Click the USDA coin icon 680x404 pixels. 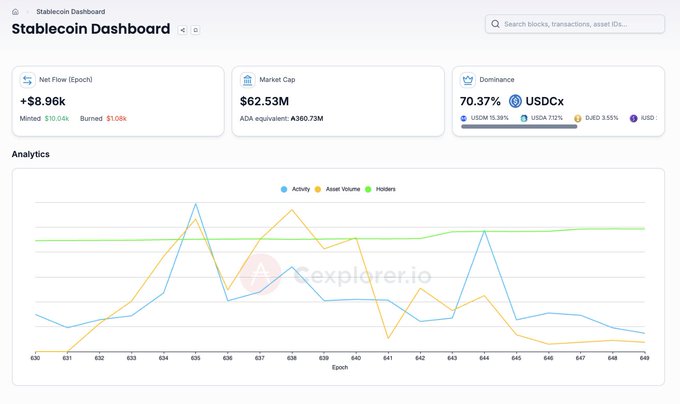524,118
